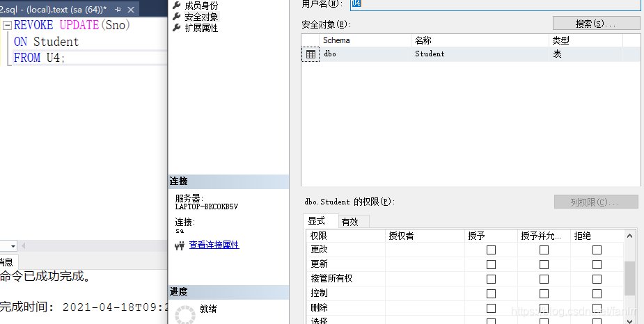Open the zoom level dropdown in editor

tap(13, 246)
